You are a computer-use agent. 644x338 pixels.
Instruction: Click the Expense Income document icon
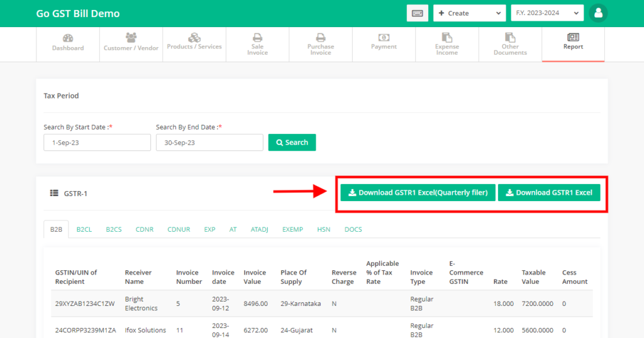point(447,38)
